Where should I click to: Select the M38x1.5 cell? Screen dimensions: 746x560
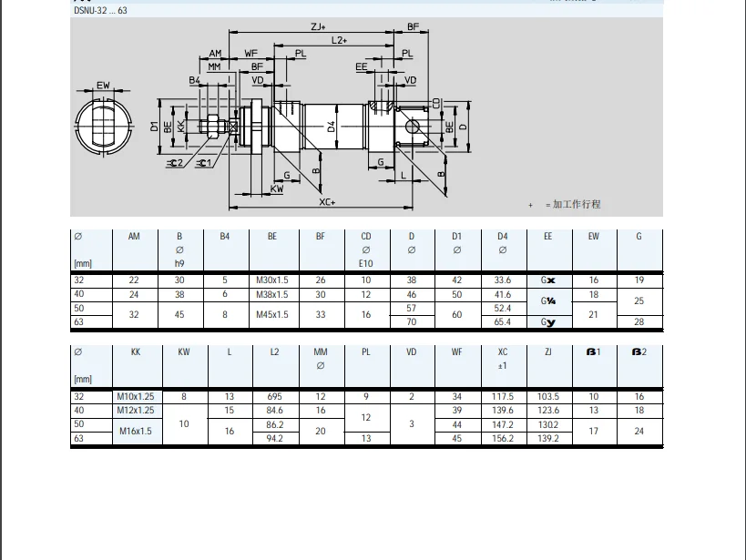tap(272, 294)
